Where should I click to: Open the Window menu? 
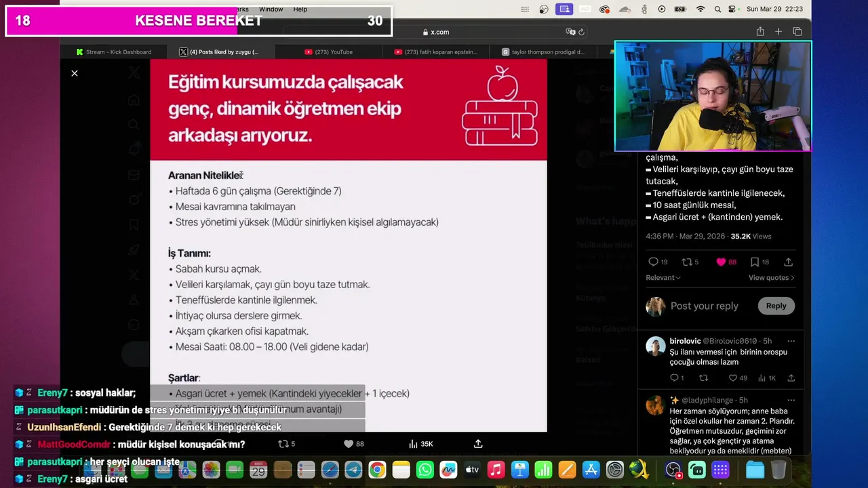coord(271,9)
